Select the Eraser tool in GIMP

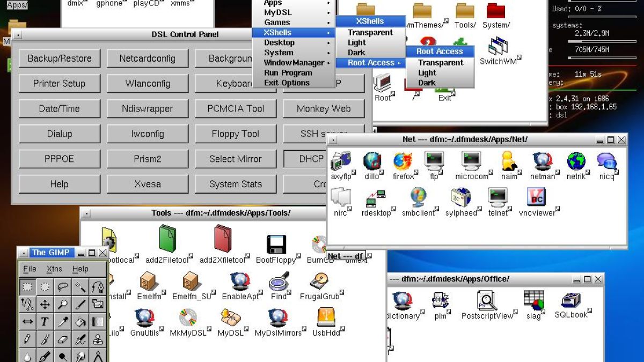point(63,340)
